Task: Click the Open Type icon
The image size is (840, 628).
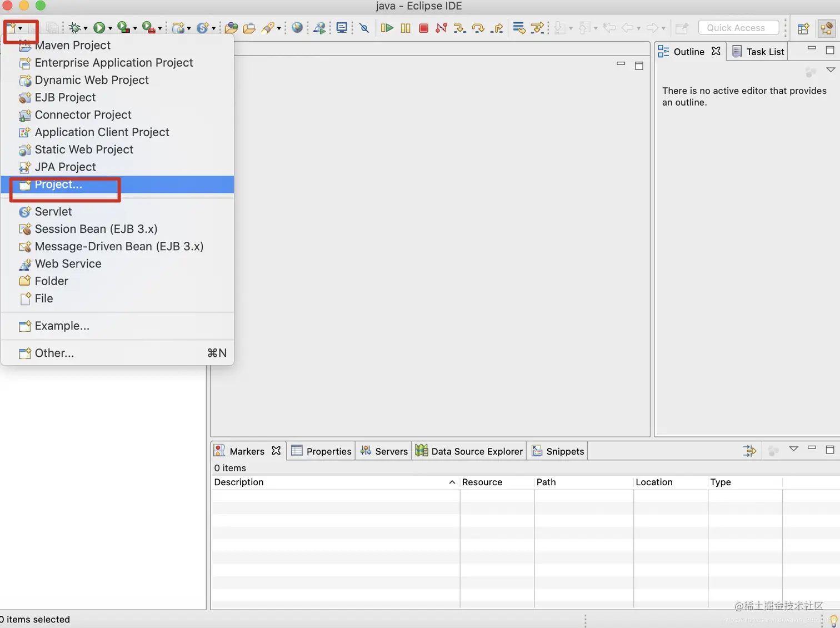Action: 231,28
